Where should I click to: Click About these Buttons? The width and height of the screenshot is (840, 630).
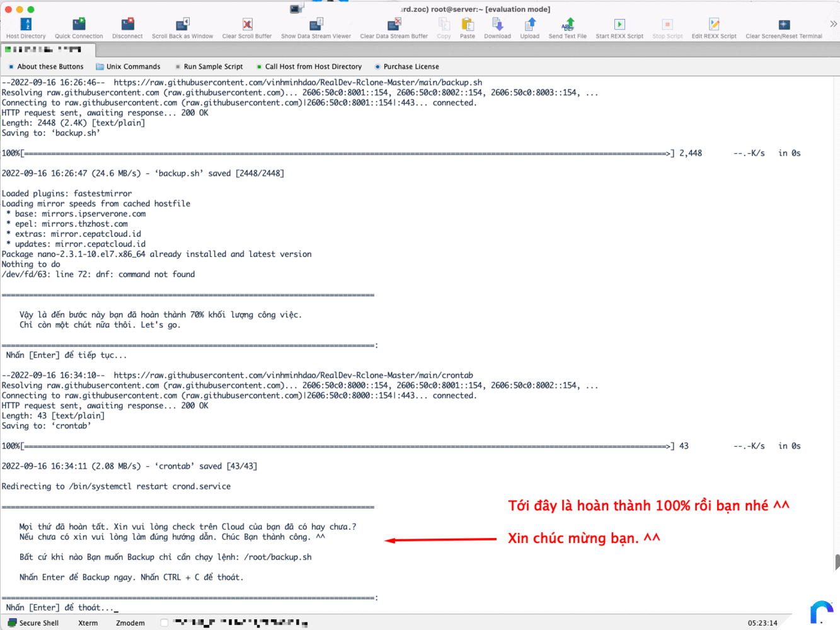45,67
